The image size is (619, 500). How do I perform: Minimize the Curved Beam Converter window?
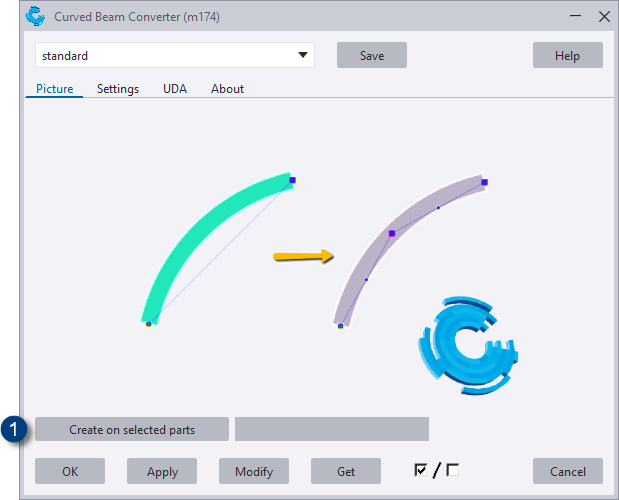(576, 16)
